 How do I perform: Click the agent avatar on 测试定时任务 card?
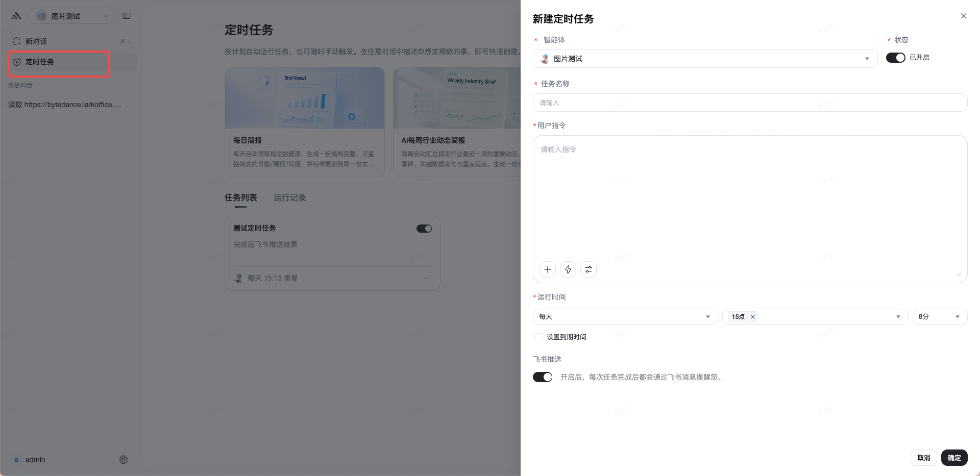coord(238,278)
